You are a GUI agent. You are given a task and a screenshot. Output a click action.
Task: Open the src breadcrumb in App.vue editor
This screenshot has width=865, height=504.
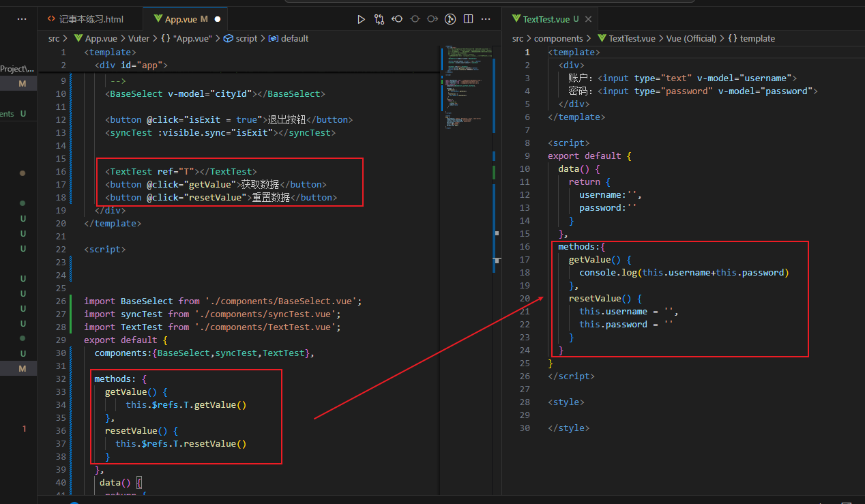coord(54,38)
